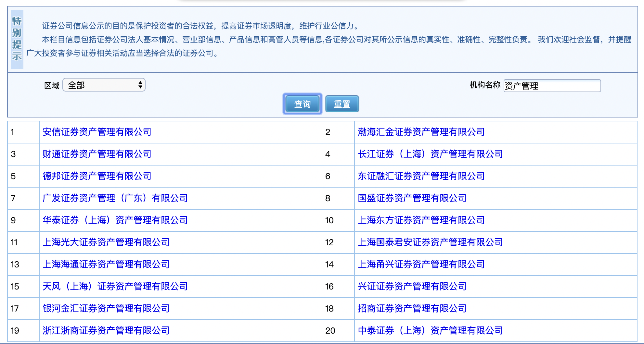Select 财通证券资产管理有限公司 entry

(x=97, y=154)
